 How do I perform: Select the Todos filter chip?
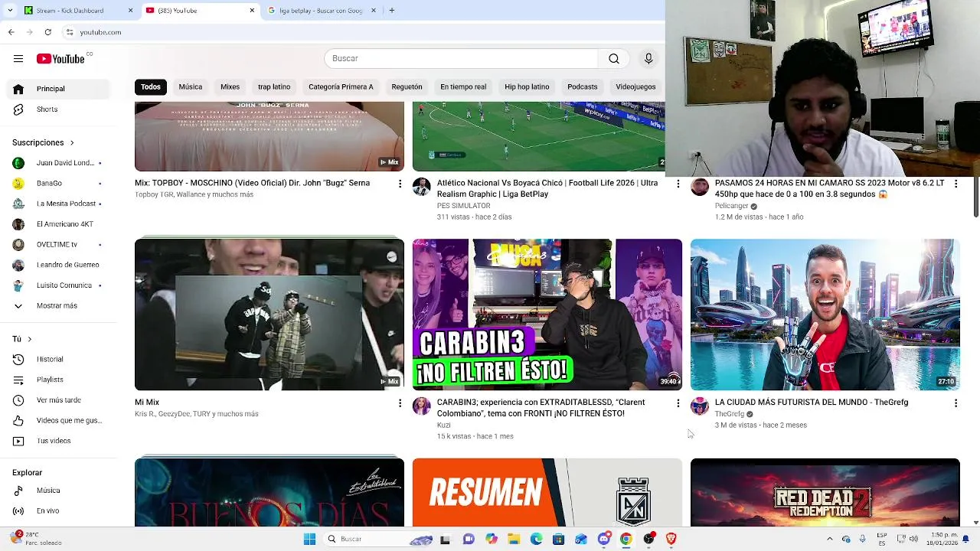pos(151,87)
